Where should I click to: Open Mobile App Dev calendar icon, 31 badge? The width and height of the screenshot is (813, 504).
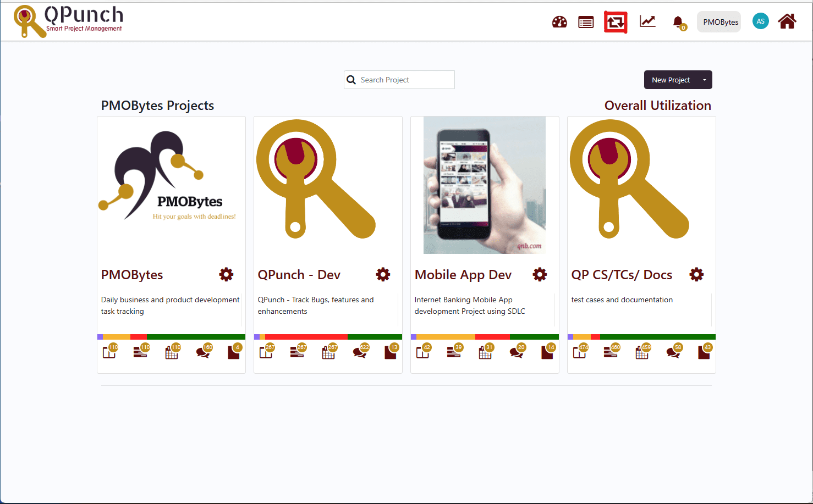coord(486,352)
